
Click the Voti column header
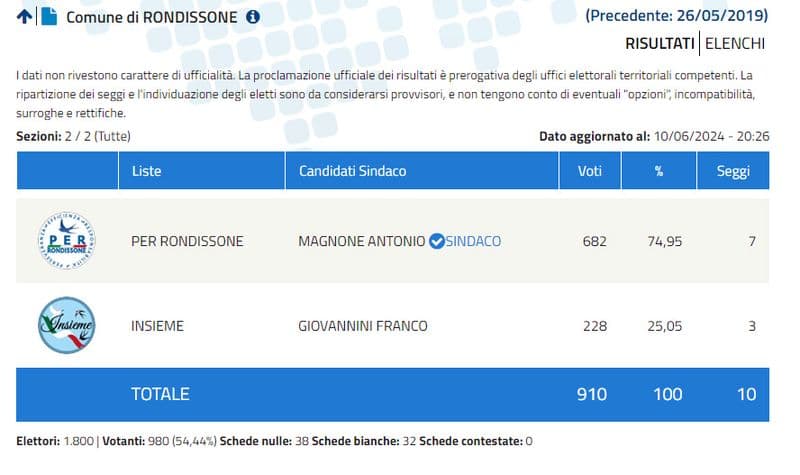(590, 171)
